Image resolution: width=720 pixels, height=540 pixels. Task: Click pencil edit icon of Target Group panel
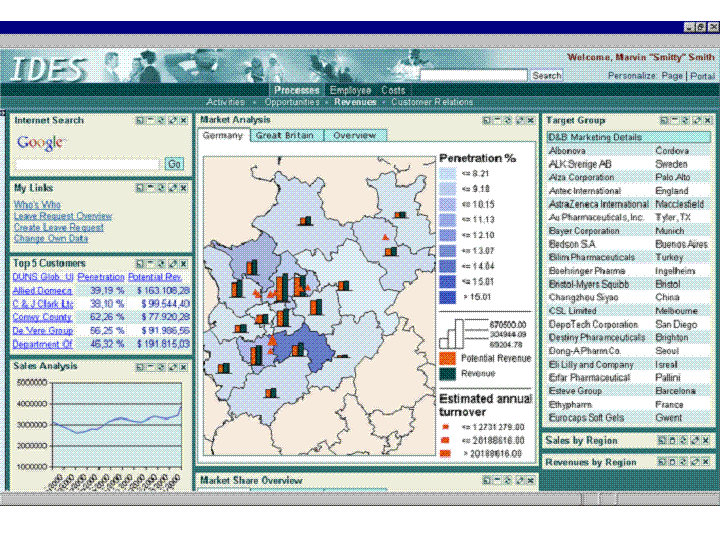pyautogui.click(x=697, y=120)
